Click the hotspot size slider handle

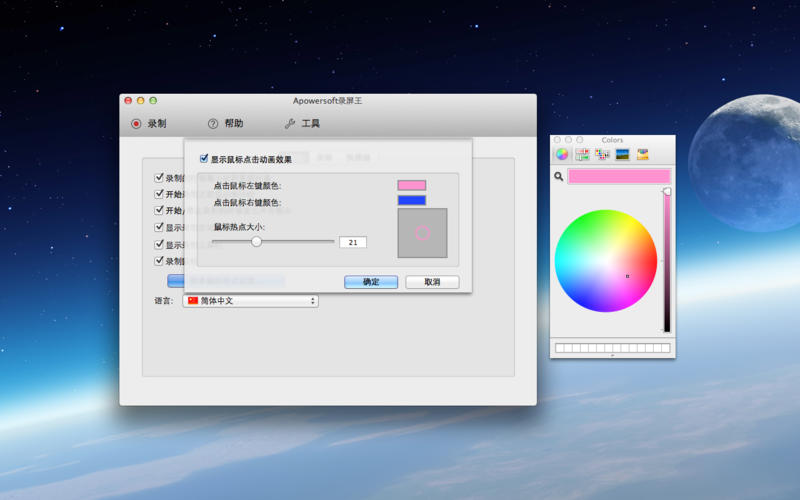tap(256, 241)
